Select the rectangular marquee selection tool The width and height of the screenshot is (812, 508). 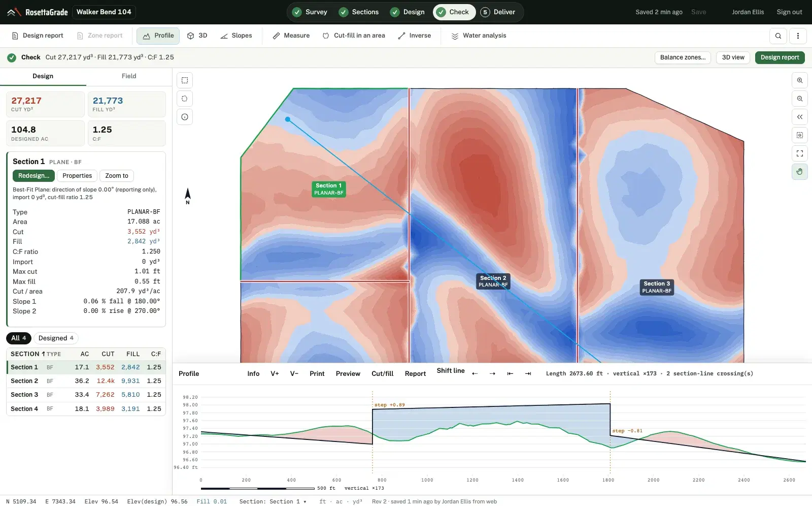point(185,80)
